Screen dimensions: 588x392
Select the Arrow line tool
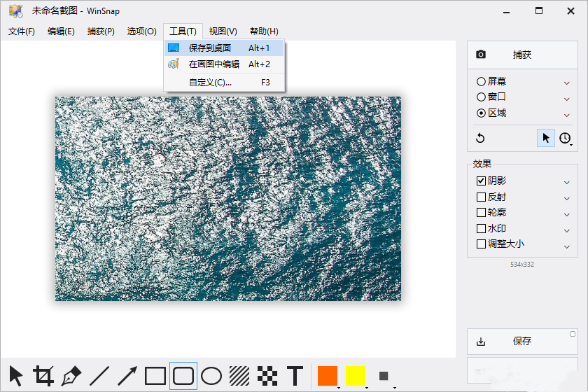click(127, 376)
